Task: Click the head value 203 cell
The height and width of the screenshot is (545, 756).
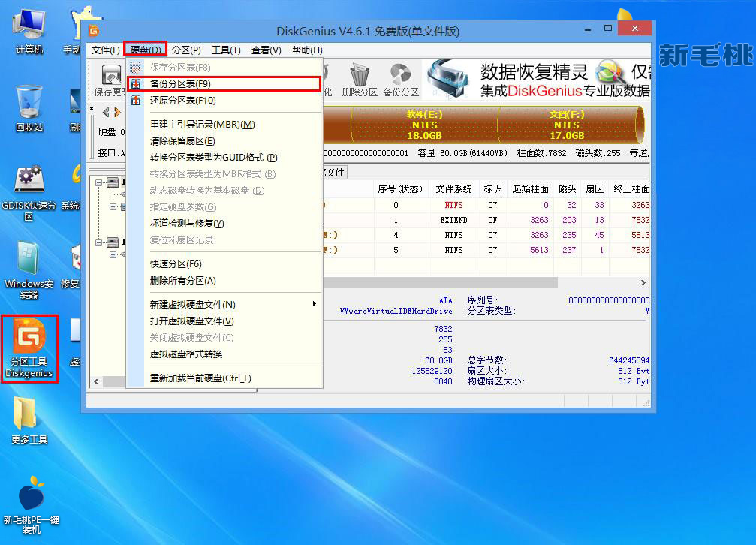Action: pos(569,220)
